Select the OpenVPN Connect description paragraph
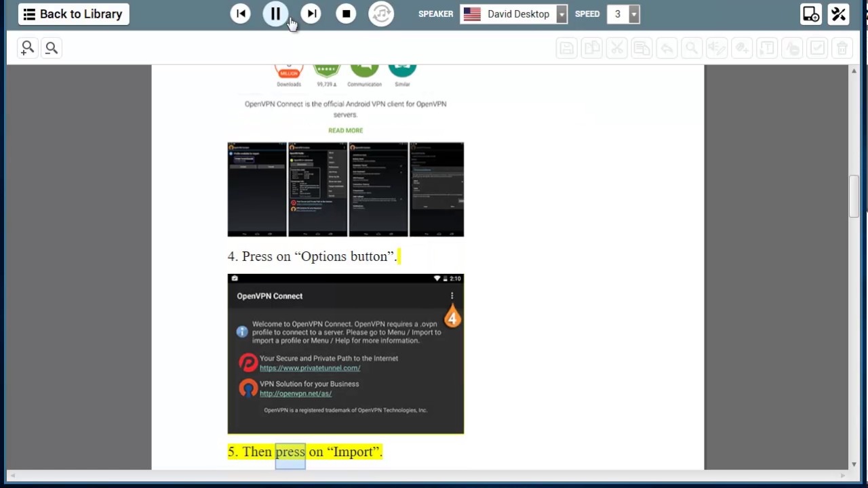Image resolution: width=868 pixels, height=488 pixels. [x=345, y=109]
